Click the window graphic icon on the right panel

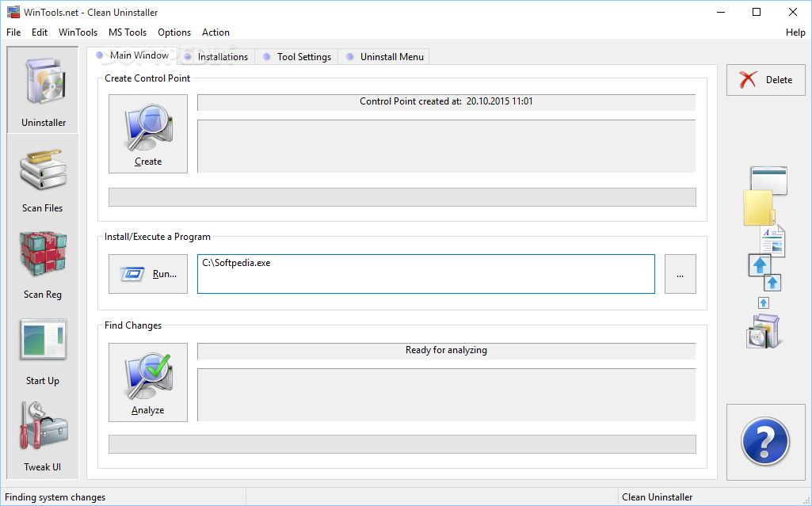click(x=769, y=180)
